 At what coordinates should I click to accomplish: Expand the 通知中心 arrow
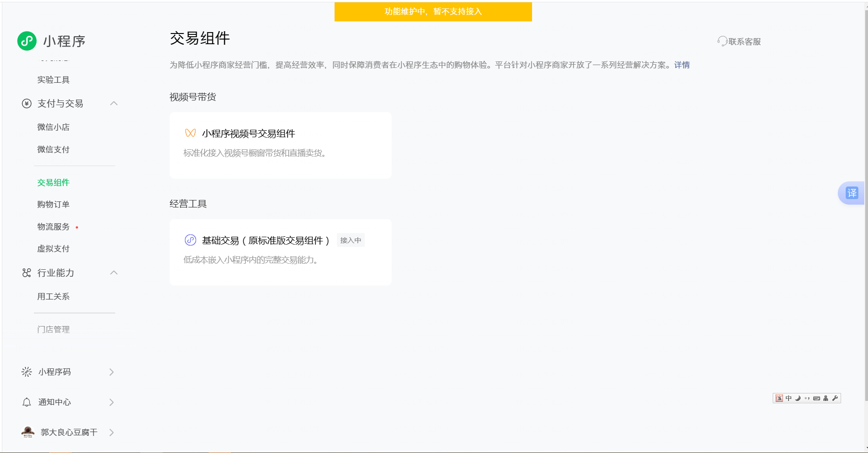coord(112,402)
